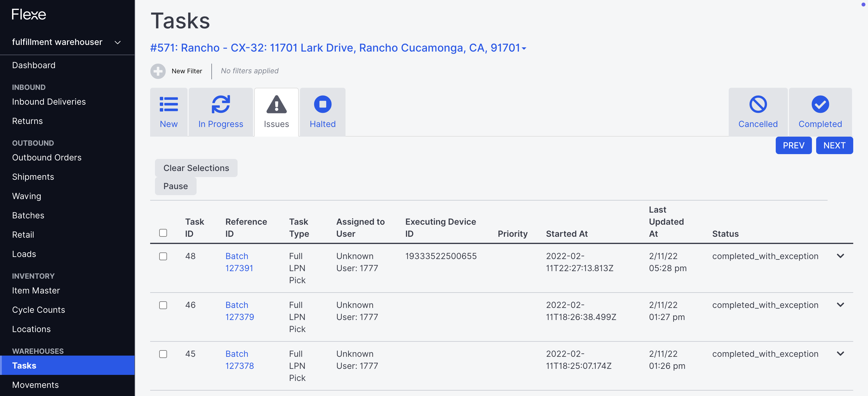Screen dimensions: 868x396
Task: Expand details for task 48
Action: click(x=840, y=256)
